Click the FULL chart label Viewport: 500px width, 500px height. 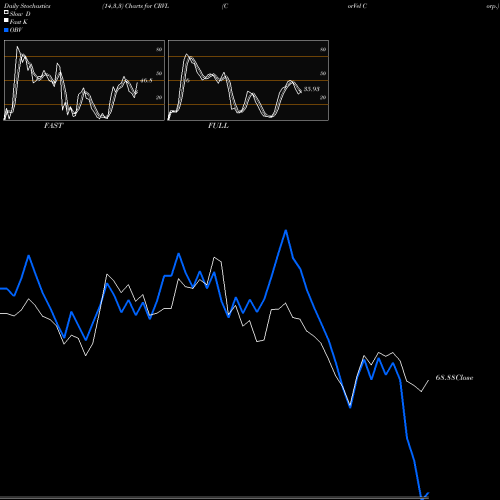click(x=218, y=126)
